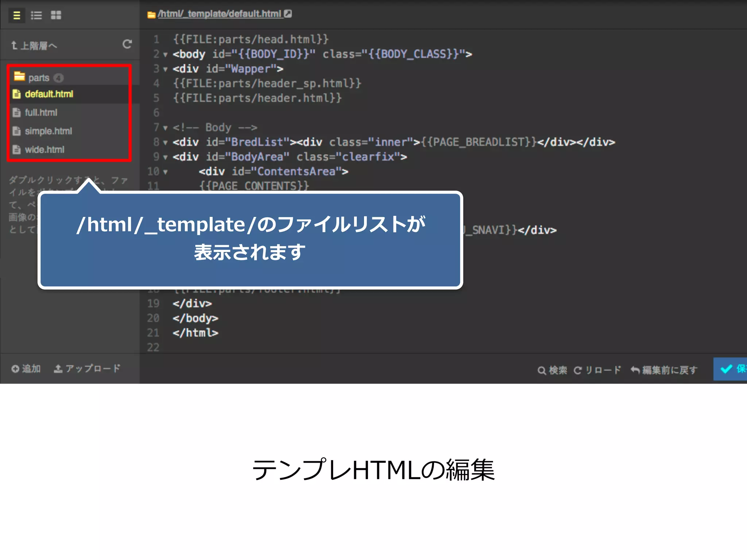Click the BodyArea div code line
The image size is (747, 560).
290,157
